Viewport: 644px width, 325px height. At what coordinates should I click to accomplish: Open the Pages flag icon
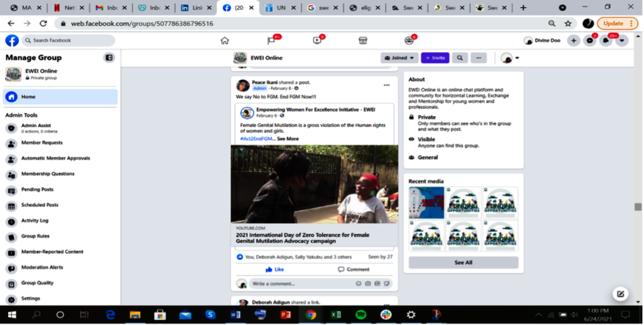(x=271, y=40)
